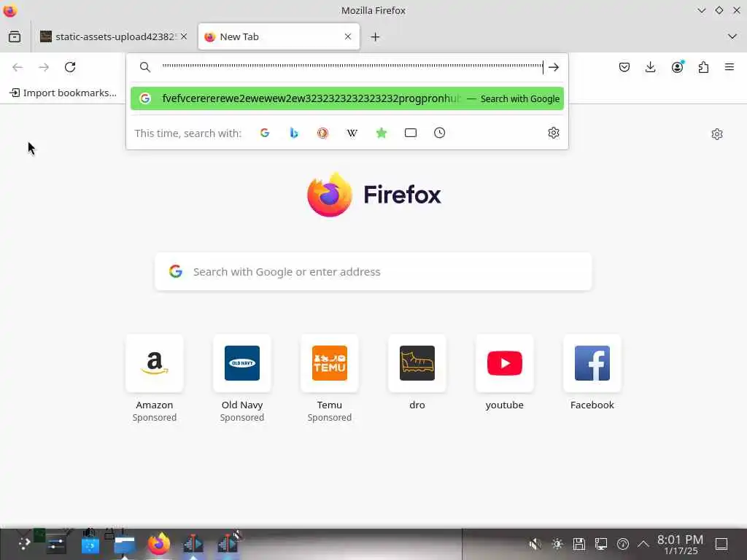Search this time with Bing icon
This screenshot has height=560, width=747.
click(x=294, y=133)
